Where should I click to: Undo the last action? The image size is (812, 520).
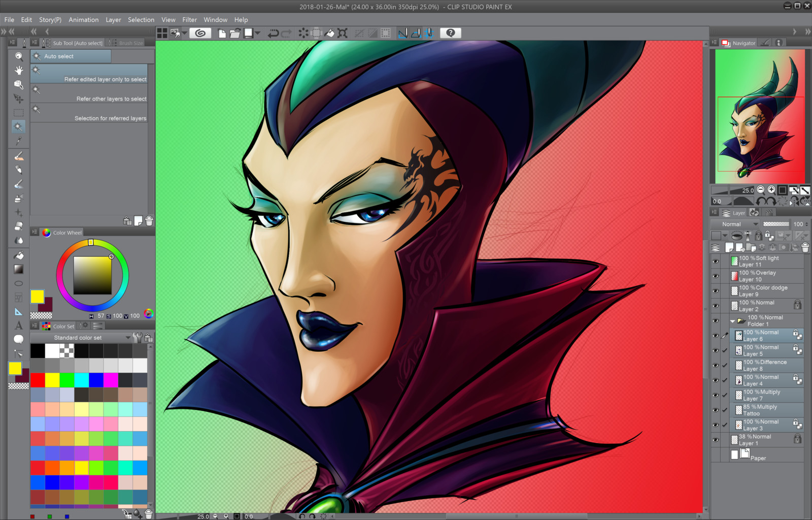click(273, 33)
